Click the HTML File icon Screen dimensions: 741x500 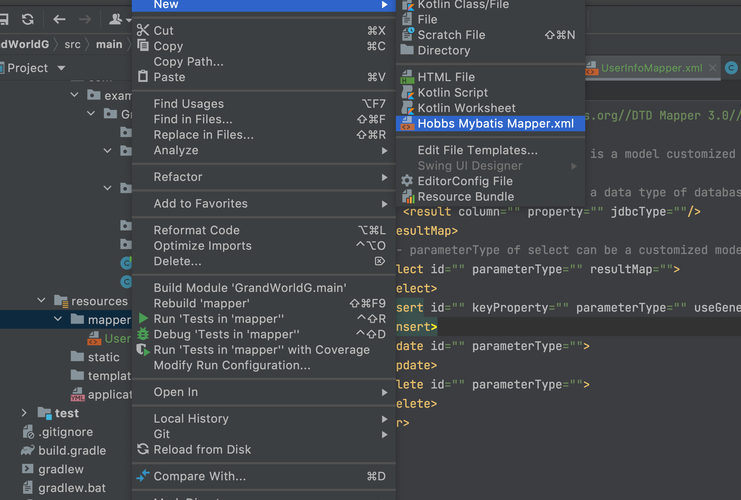(x=407, y=77)
